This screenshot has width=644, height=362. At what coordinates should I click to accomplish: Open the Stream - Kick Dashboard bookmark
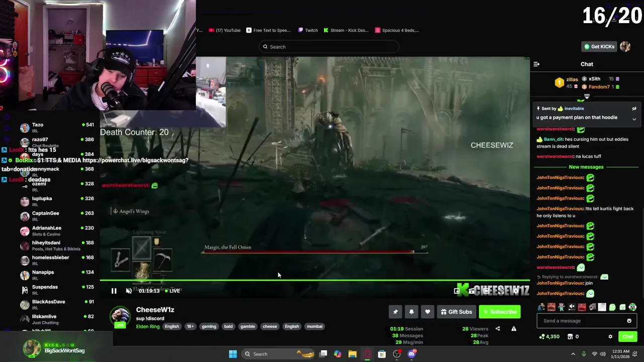346,30
